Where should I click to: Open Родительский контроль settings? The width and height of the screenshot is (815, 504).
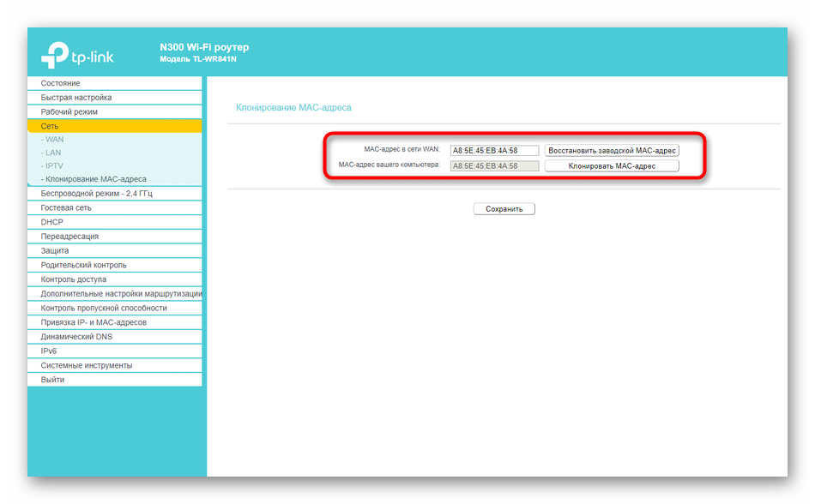click(114, 265)
